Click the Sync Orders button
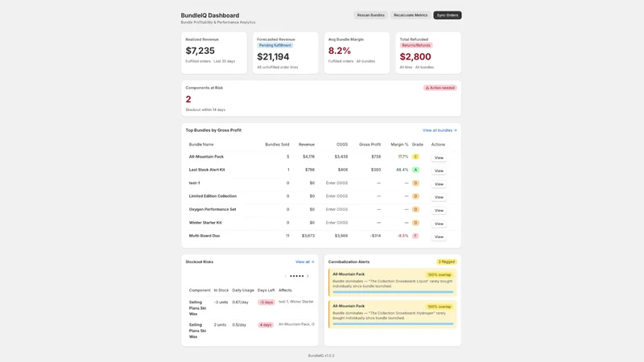This screenshot has height=362, width=644. click(x=448, y=15)
